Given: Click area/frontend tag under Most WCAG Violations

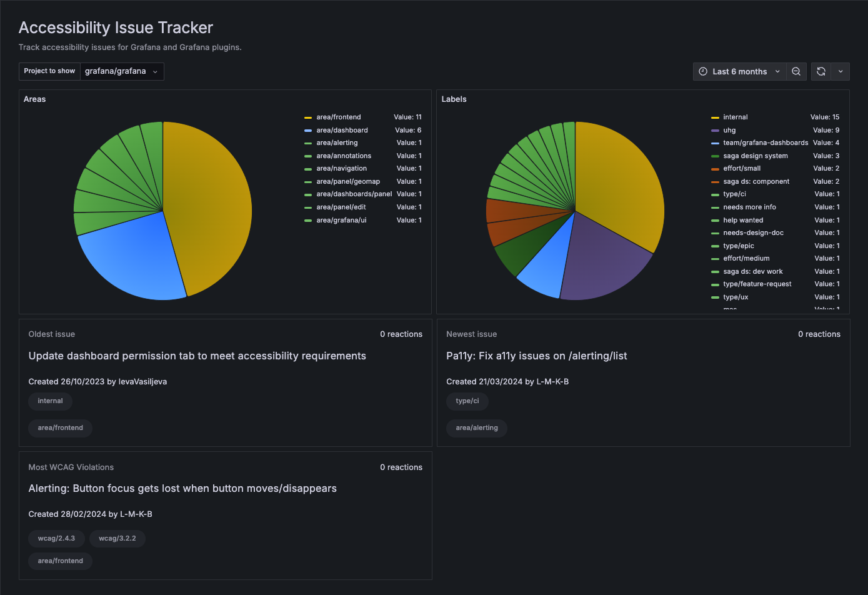Looking at the screenshot, I should click(x=60, y=561).
